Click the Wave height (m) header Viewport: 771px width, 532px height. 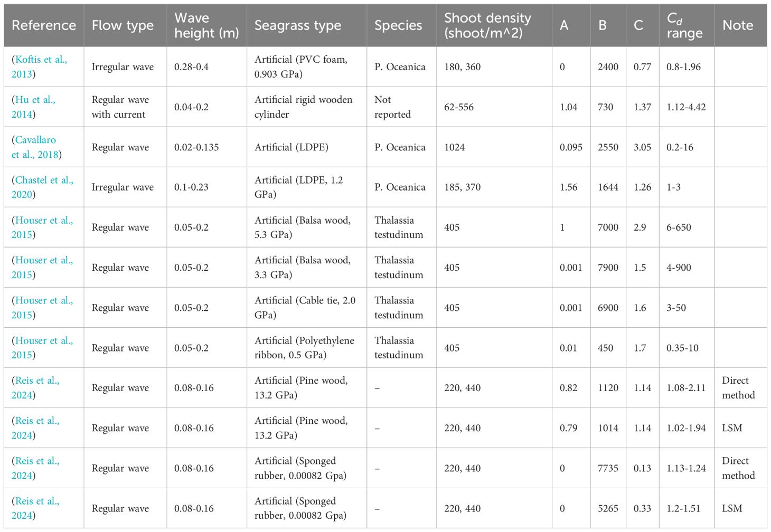(206, 25)
